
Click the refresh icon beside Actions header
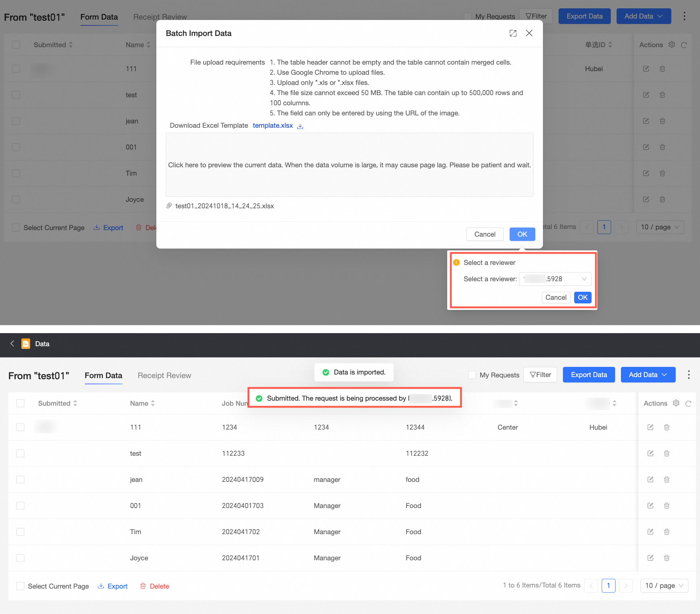pyautogui.click(x=688, y=404)
